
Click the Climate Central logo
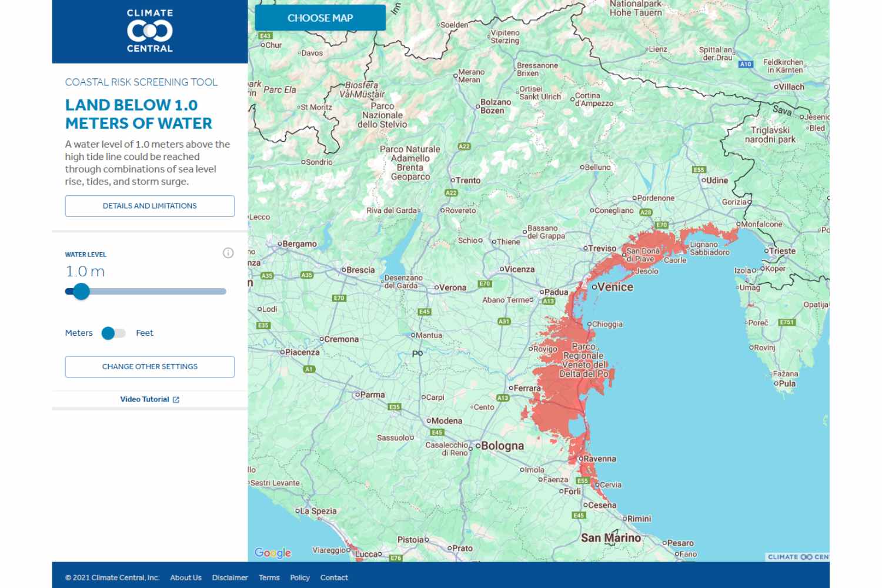[149, 29]
